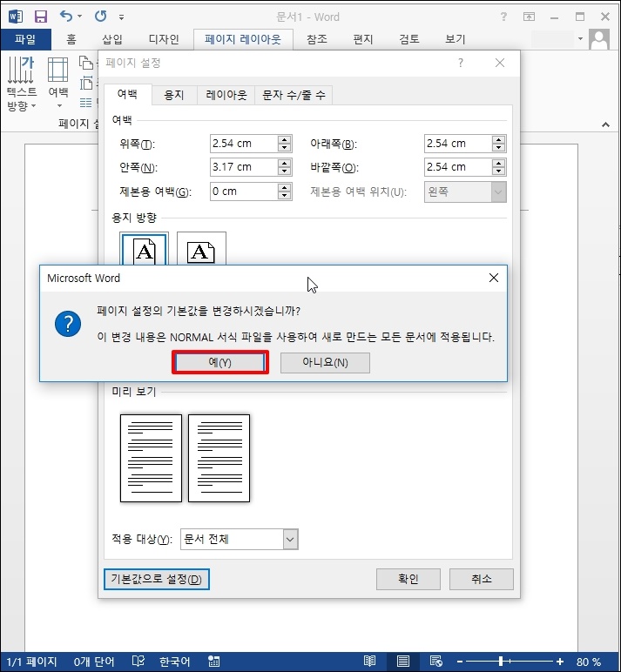This screenshot has height=672, width=621.
Task: Select the 레이아웃 tab in page setup
Action: [226, 95]
